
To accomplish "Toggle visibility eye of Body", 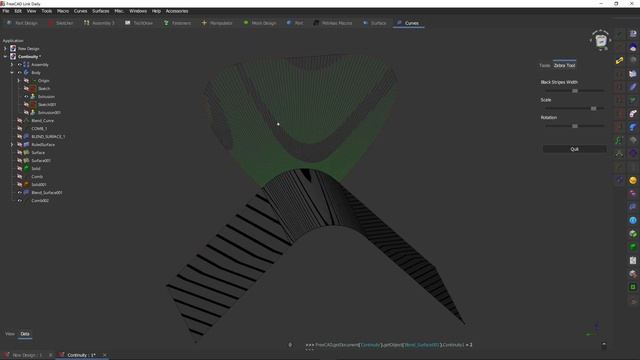I will click(20, 73).
